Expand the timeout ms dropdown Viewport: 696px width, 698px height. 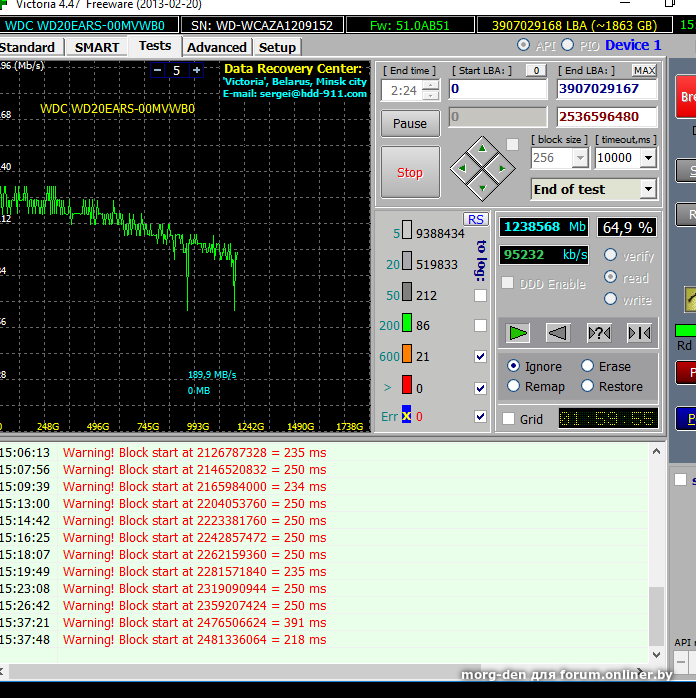pyautogui.click(x=648, y=158)
